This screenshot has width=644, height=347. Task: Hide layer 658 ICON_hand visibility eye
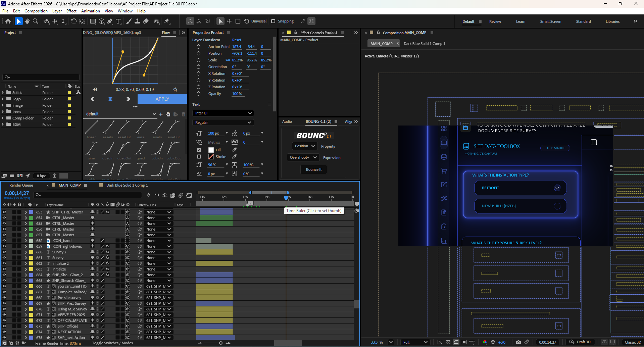click(x=4, y=241)
